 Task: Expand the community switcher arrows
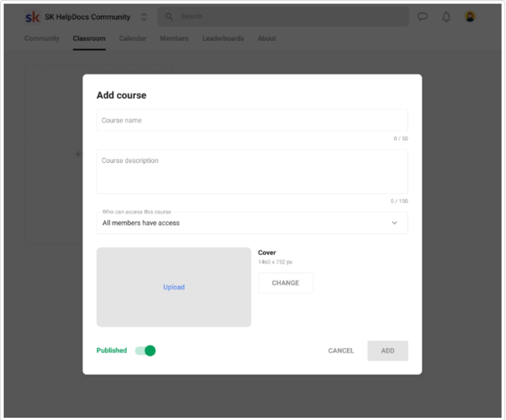tap(144, 17)
